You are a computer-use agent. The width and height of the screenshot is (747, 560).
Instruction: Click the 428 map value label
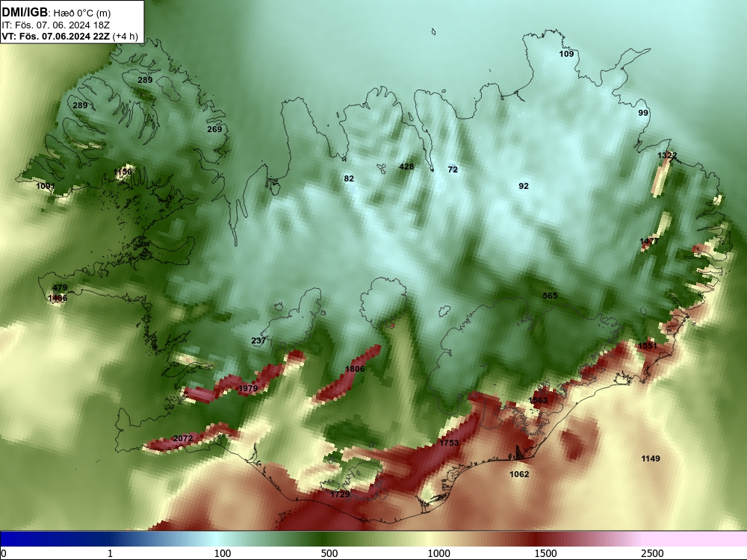[x=406, y=167]
